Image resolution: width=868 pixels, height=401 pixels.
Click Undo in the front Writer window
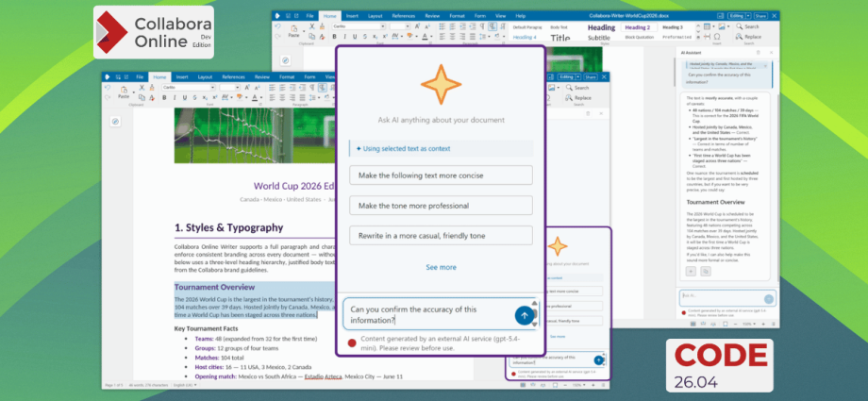[108, 87]
